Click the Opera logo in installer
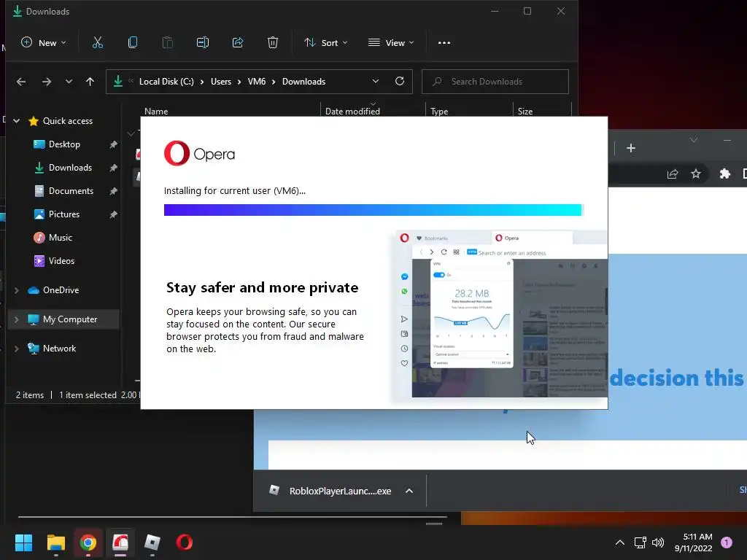747x560 pixels. 199,153
